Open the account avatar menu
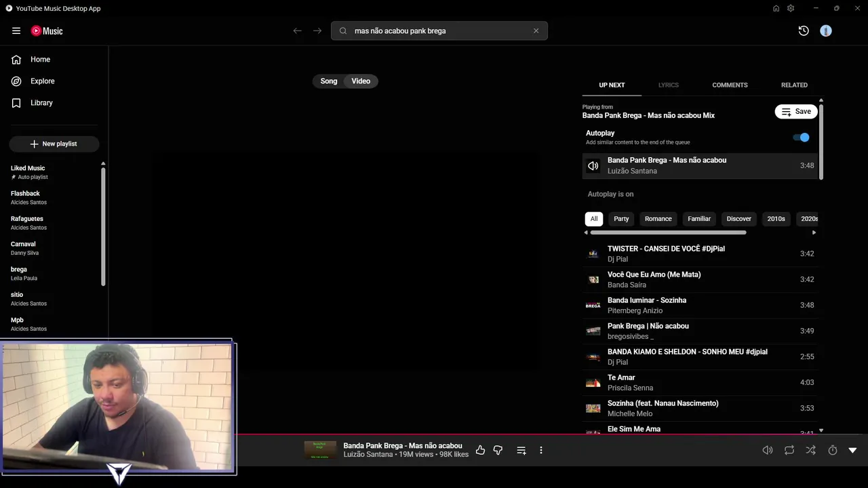 click(826, 30)
